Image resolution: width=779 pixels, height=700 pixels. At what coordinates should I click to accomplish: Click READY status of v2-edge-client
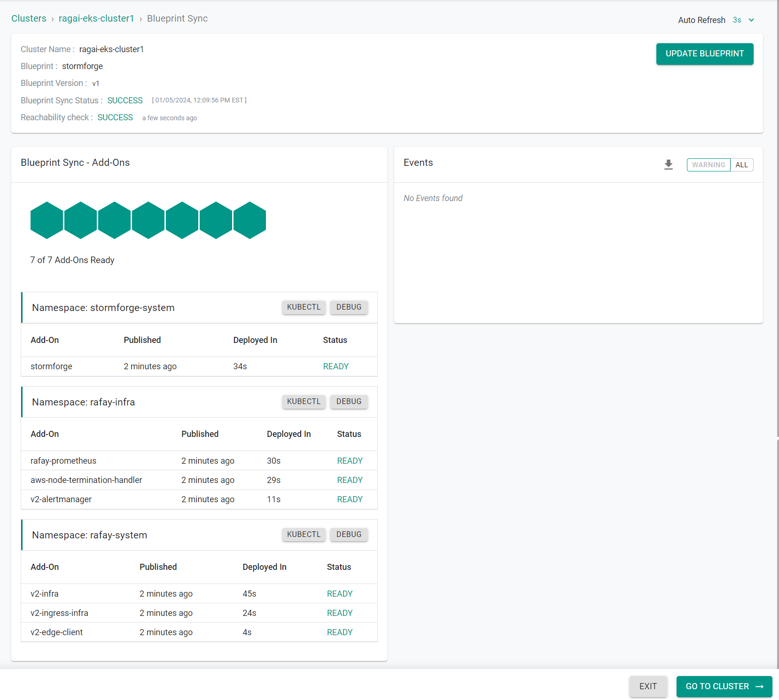pos(340,632)
